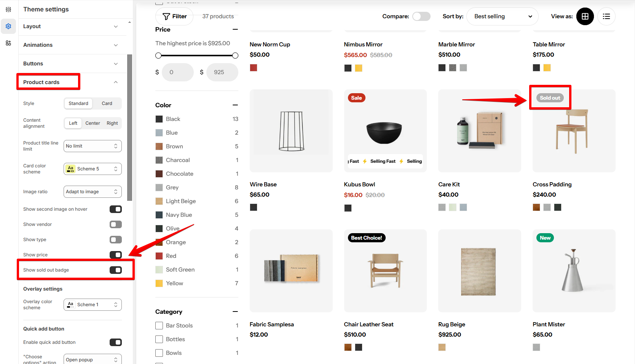This screenshot has height=364, width=635.
Task: Select the Standard card style
Action: [x=78, y=103]
